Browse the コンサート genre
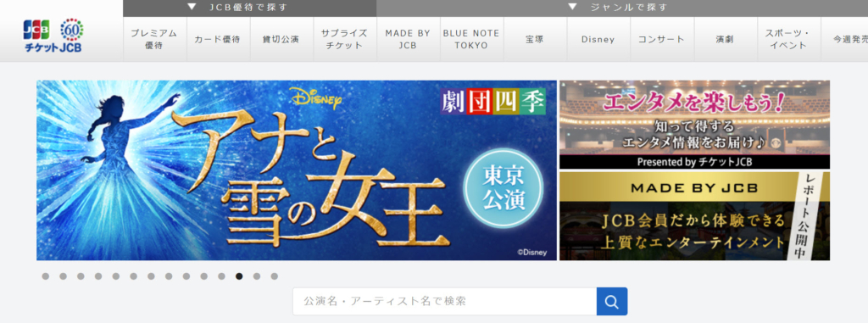This screenshot has height=323, width=868. coord(661,39)
